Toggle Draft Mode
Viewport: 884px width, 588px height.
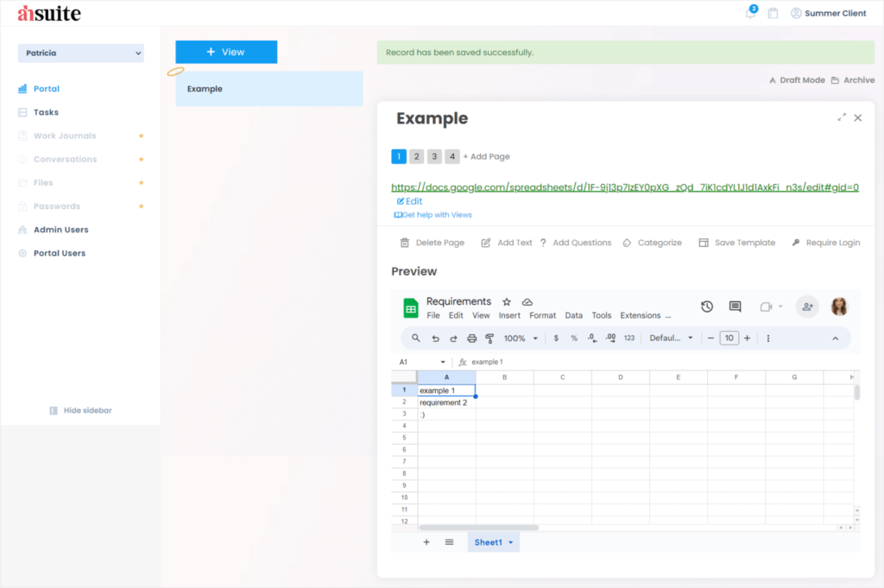[x=797, y=80]
